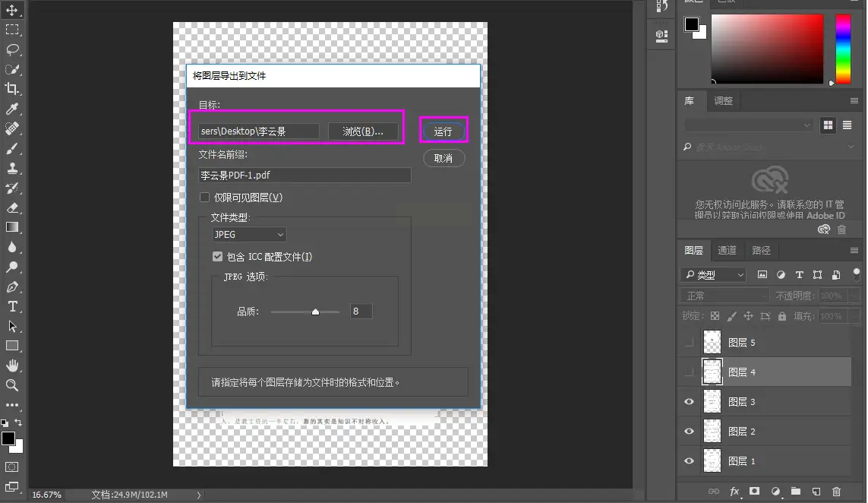Open the layer filter 类型 dropdown
The width and height of the screenshot is (868, 503).
[x=714, y=275]
